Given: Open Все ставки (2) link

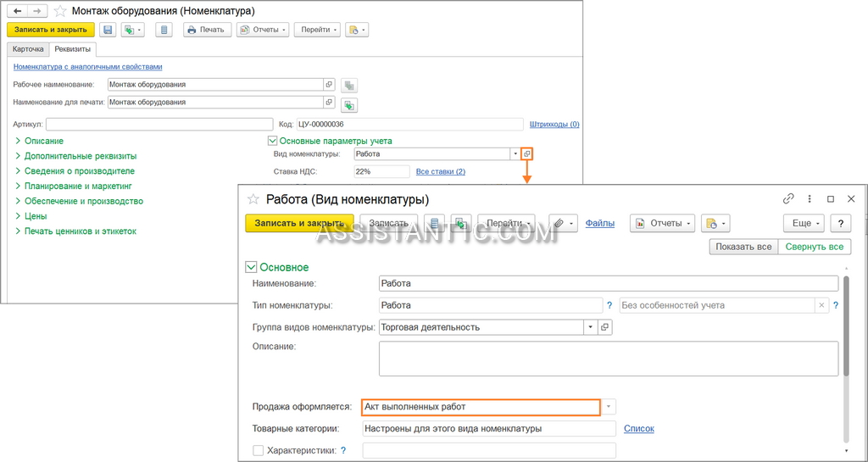Looking at the screenshot, I should pyautogui.click(x=441, y=171).
